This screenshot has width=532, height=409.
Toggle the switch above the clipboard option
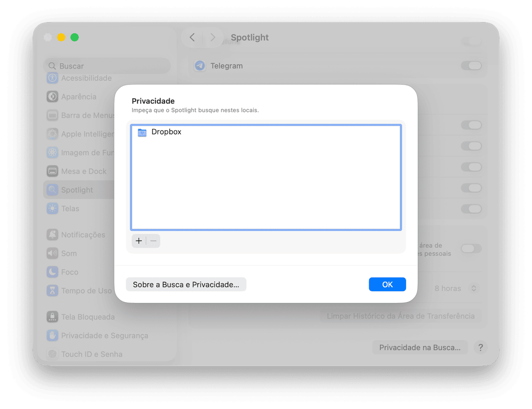(471, 209)
